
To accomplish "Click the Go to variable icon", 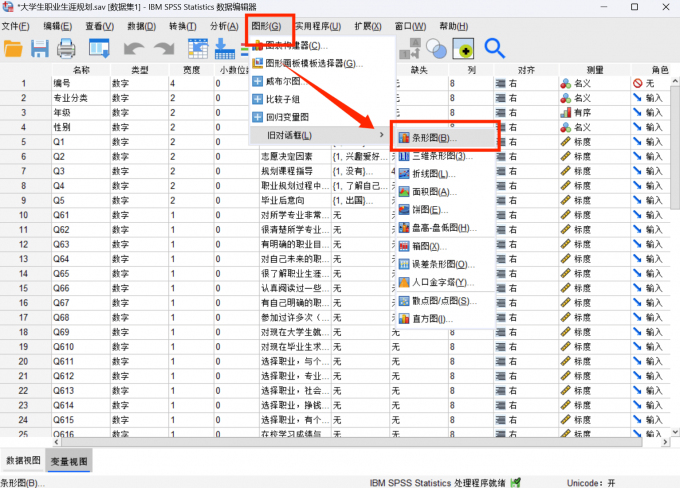I will [225, 49].
